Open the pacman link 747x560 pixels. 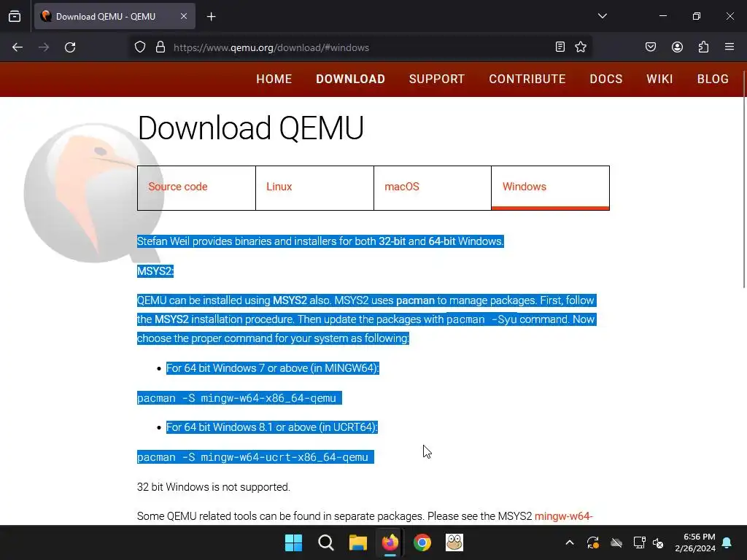coord(415,300)
